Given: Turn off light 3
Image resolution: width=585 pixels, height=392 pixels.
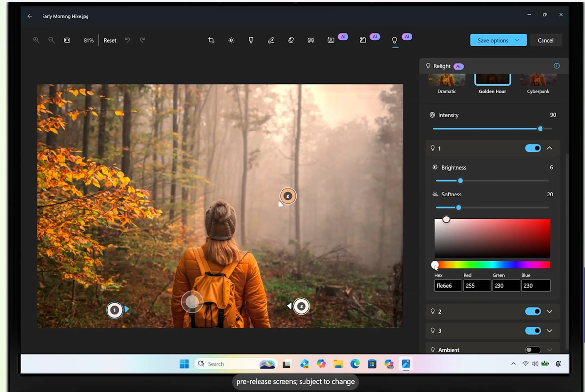Looking at the screenshot, I should [533, 331].
